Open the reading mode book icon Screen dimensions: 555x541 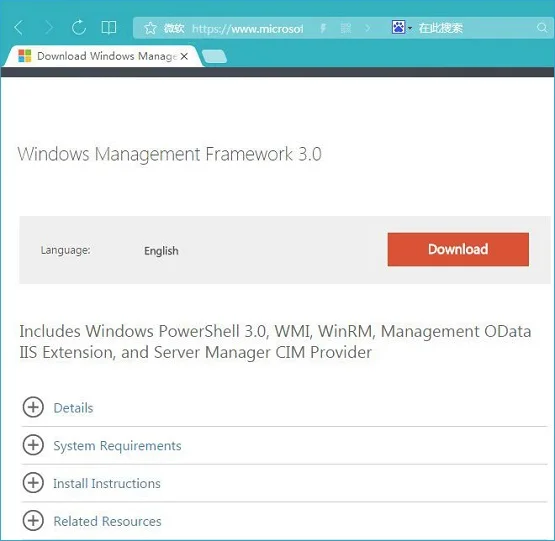click(109, 28)
